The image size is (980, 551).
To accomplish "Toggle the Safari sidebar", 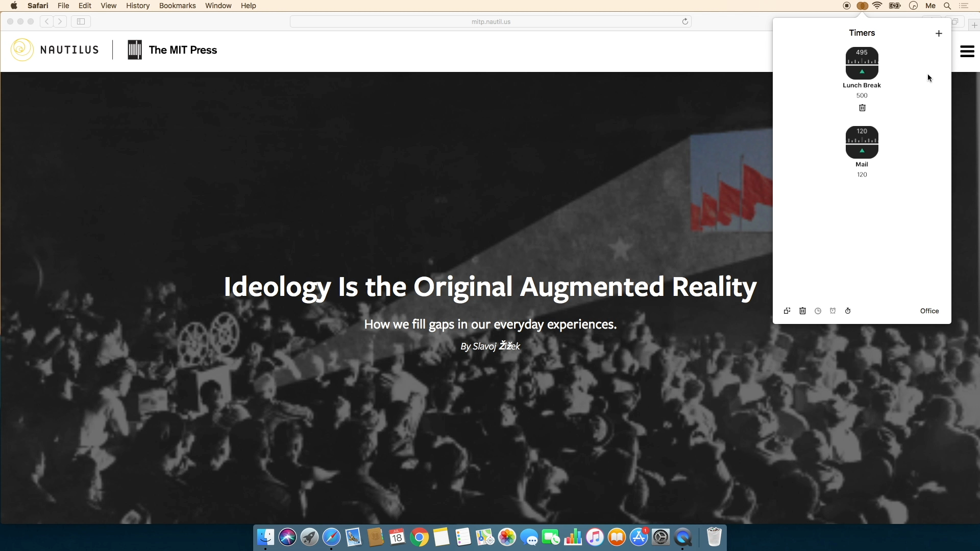I will coord(81,21).
